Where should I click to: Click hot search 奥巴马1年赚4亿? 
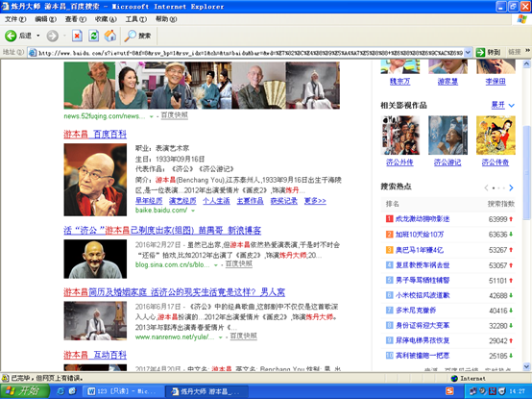coord(420,250)
